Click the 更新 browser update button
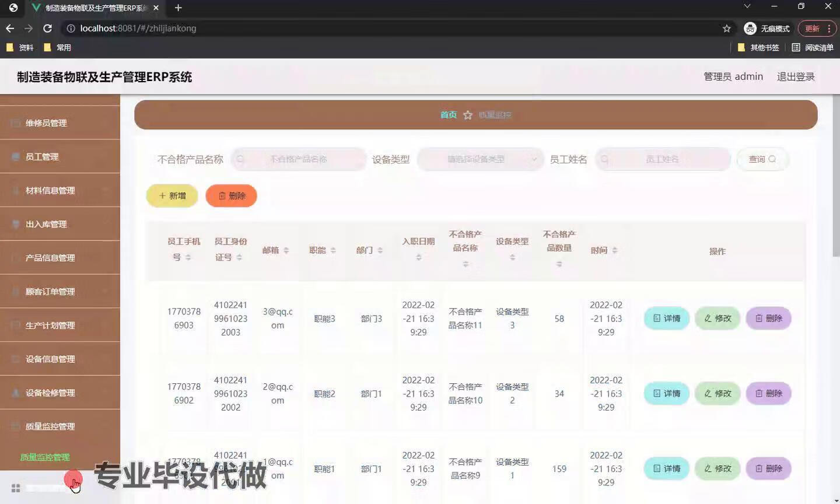Image resolution: width=840 pixels, height=504 pixels. (812, 28)
